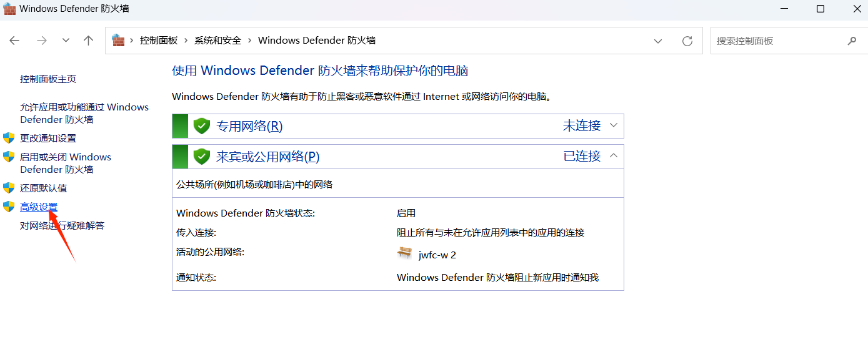Expand the chevron before 控制面板 breadcrumb
The height and width of the screenshot is (342, 868).
pos(132,41)
